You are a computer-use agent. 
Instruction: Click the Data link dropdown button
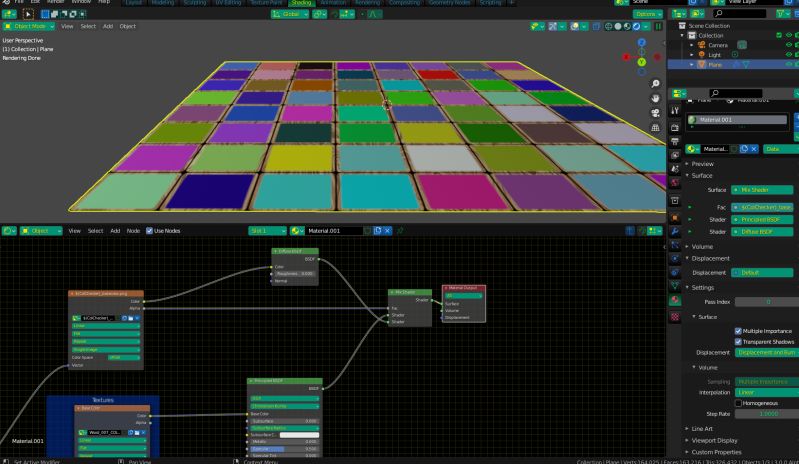781,149
